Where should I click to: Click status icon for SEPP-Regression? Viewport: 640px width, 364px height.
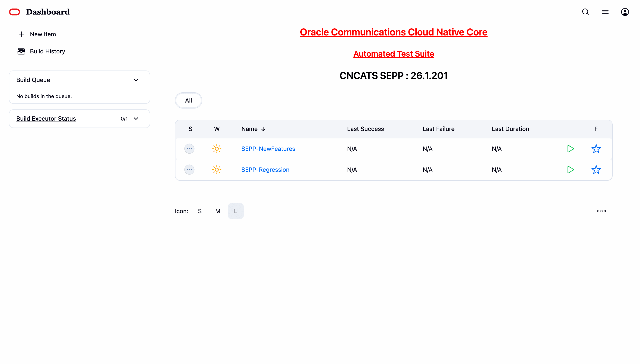tap(189, 170)
